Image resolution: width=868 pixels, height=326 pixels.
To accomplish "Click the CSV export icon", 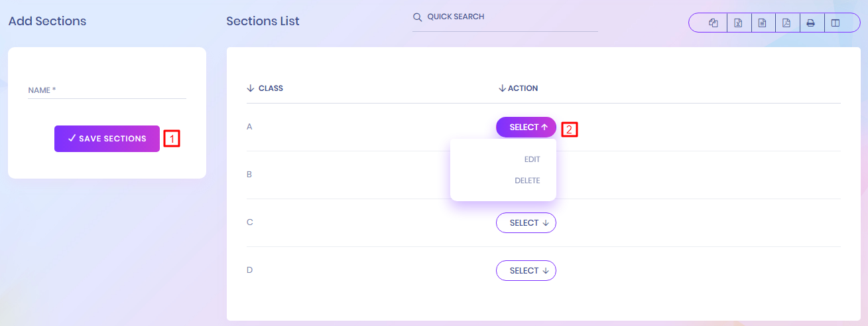I will pyautogui.click(x=762, y=23).
